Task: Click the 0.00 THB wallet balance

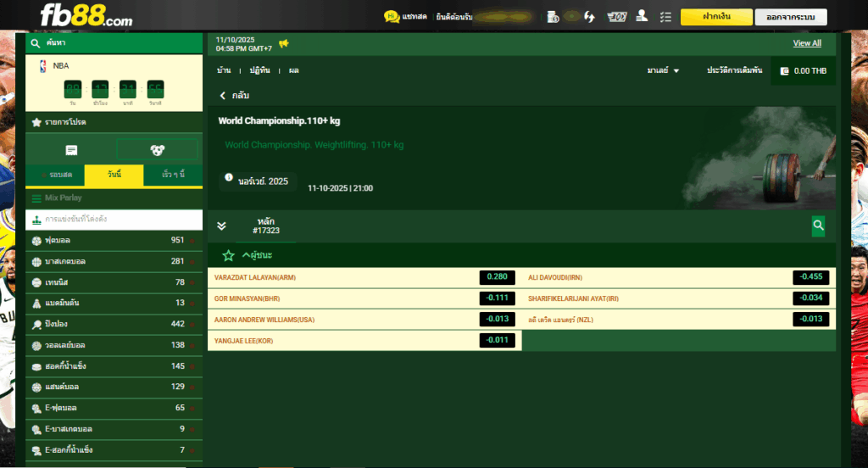Action: [804, 71]
